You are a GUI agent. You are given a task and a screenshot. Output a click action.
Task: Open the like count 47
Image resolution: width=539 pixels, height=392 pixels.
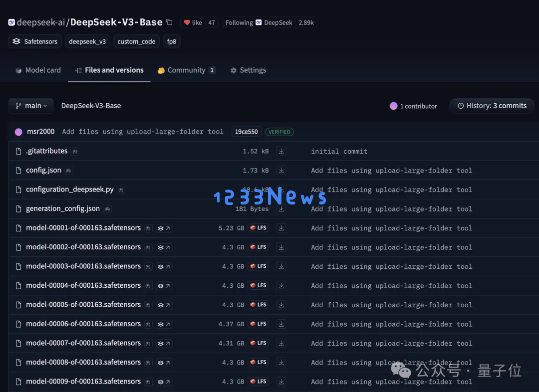click(x=212, y=22)
